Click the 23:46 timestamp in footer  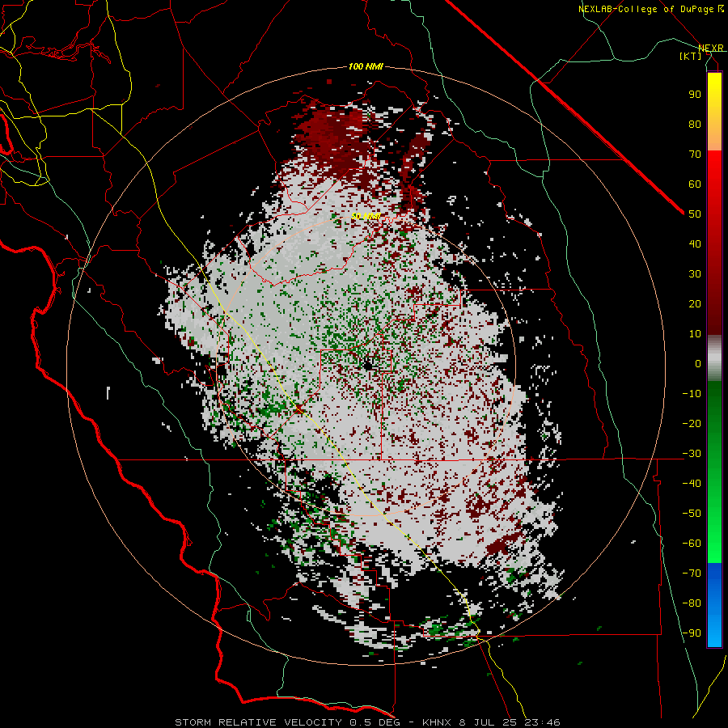pyautogui.click(x=542, y=722)
